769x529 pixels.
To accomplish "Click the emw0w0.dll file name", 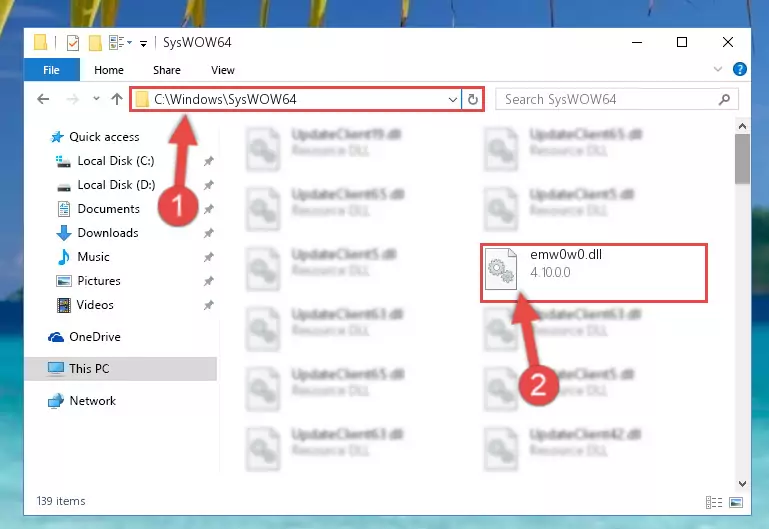I will click(x=566, y=254).
